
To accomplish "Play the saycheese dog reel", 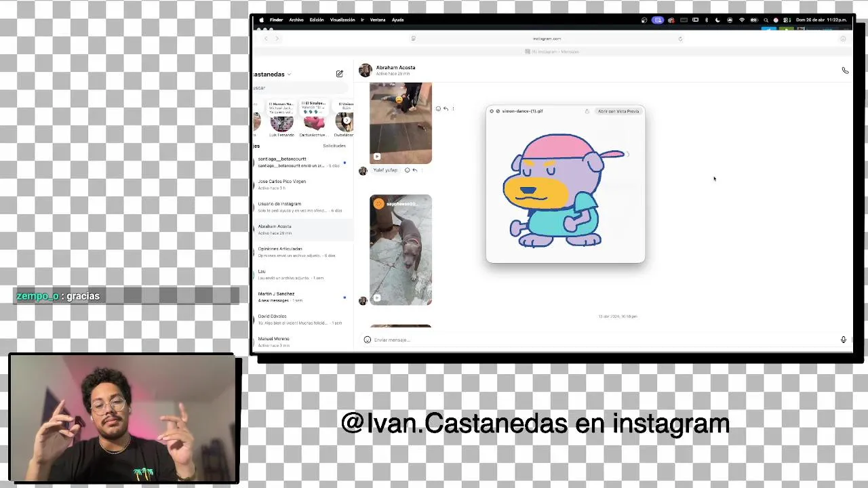I will pyautogui.click(x=401, y=249).
